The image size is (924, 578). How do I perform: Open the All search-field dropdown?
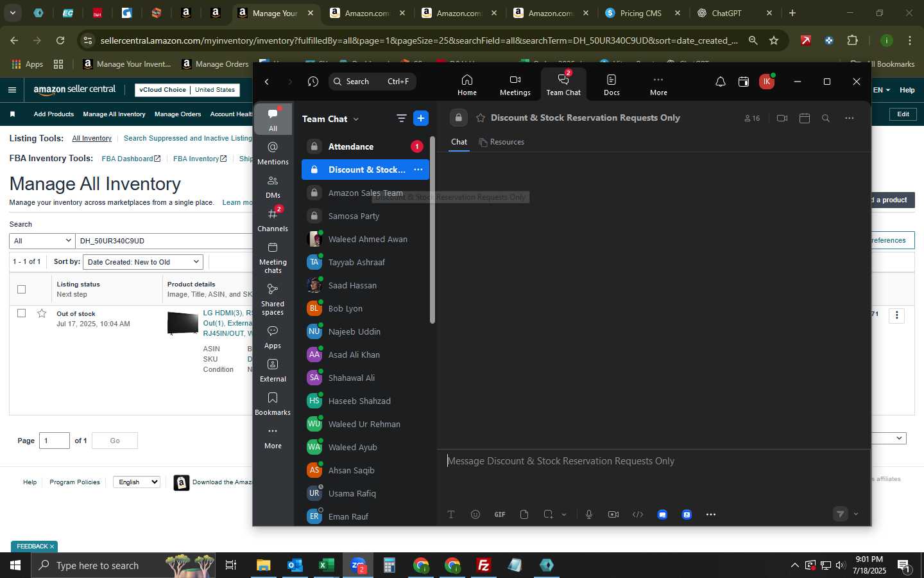(x=42, y=241)
